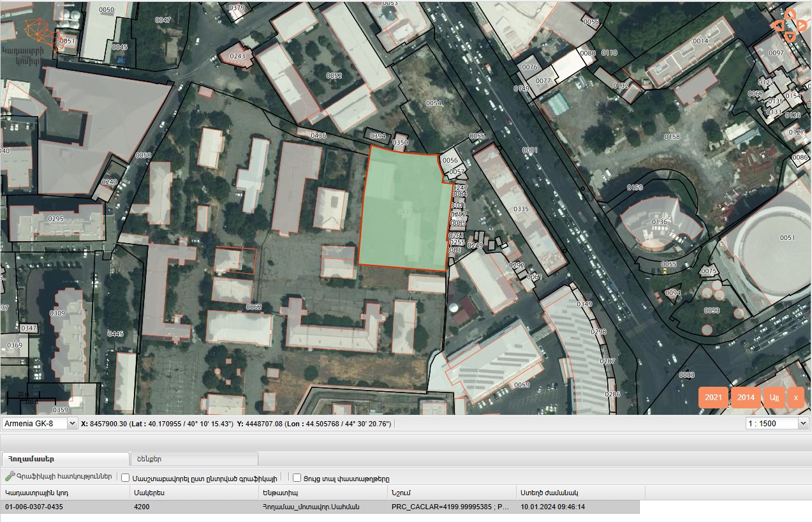Sort by the Կադաստրային կոդ column header
The width and height of the screenshot is (812, 522).
point(65,493)
